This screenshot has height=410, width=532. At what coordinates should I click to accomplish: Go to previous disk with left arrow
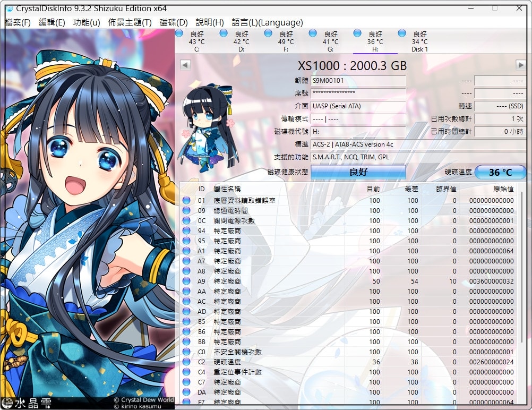(x=185, y=64)
